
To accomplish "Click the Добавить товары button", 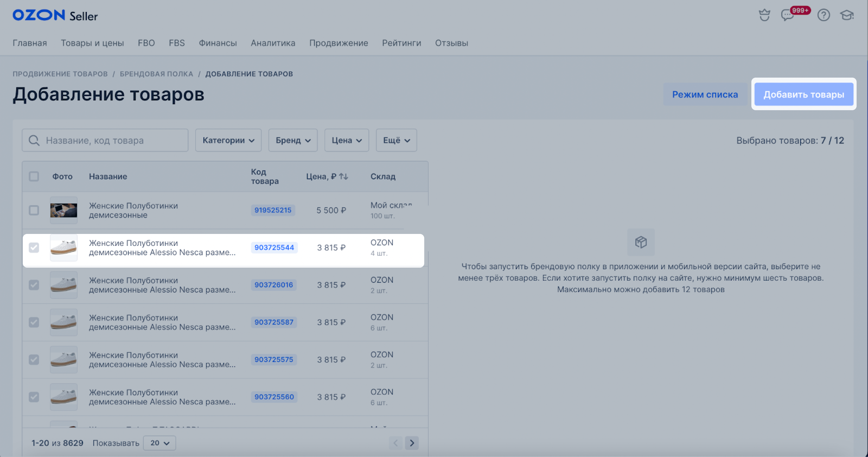I will tap(804, 94).
